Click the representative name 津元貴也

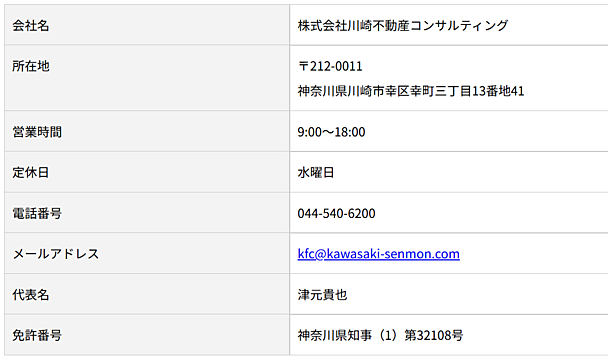(322, 295)
